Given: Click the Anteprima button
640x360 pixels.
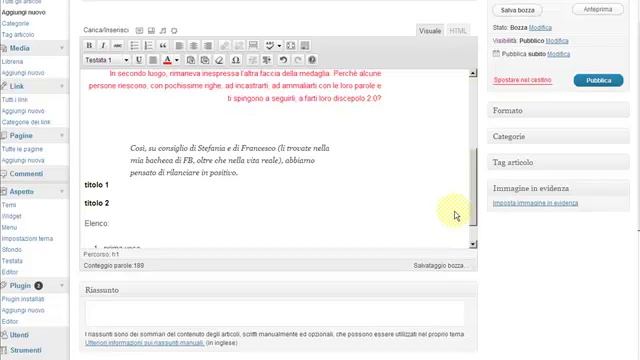Looking at the screenshot, I should [598, 9].
